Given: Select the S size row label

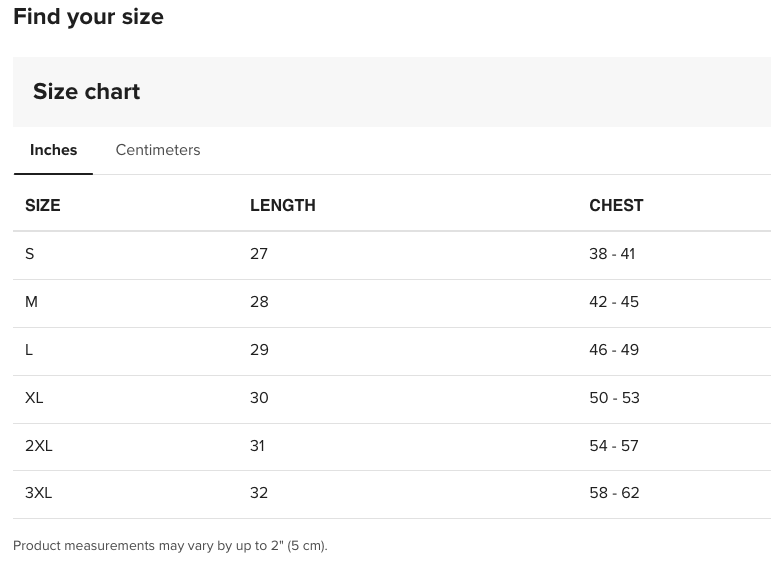Looking at the screenshot, I should pos(30,254).
